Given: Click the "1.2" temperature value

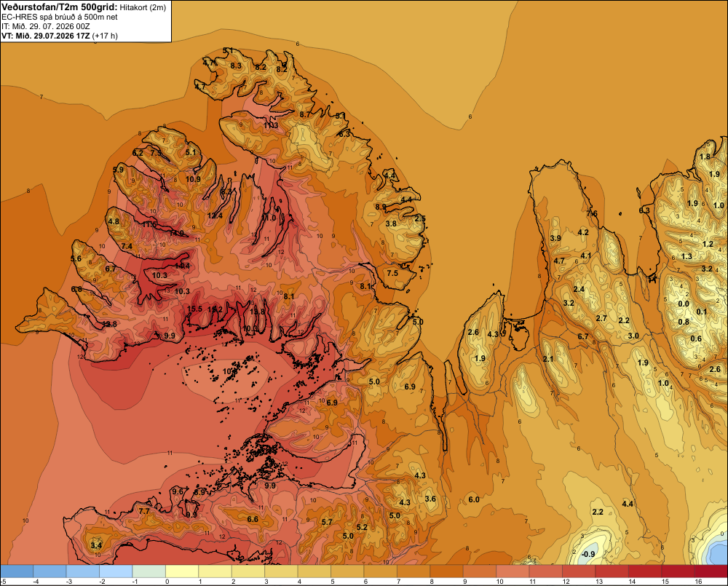Looking at the screenshot, I should [708, 244].
